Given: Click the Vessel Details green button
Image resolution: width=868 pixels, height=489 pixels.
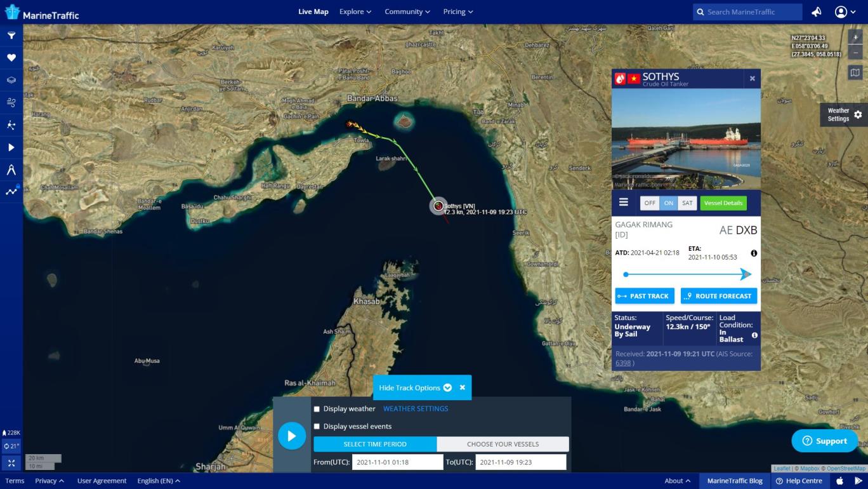Looking at the screenshot, I should click(x=723, y=203).
